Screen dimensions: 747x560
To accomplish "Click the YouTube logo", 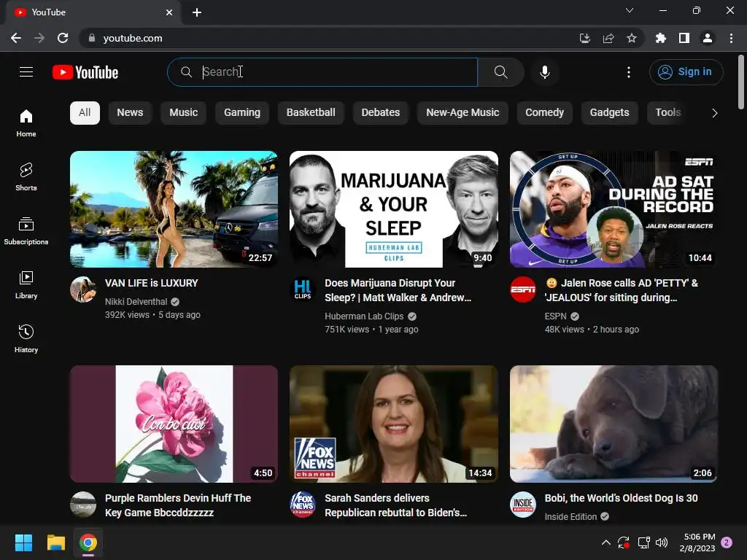I will [85, 72].
